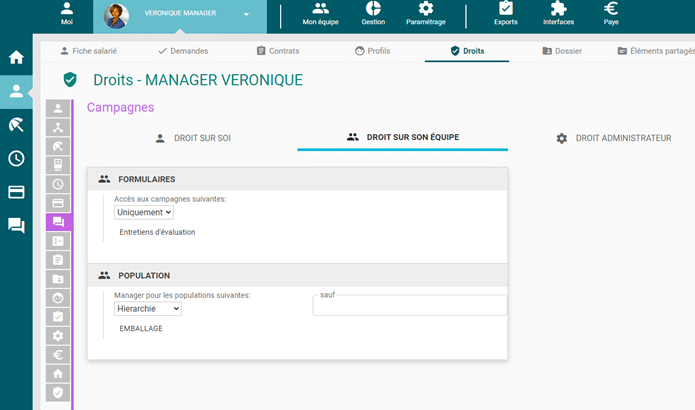Expand the Veronique Manager user dropdown
695x410 pixels.
246,14
